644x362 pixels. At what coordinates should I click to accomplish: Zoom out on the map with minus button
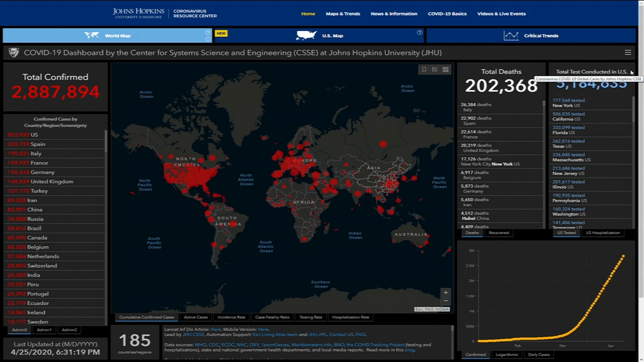point(445,301)
